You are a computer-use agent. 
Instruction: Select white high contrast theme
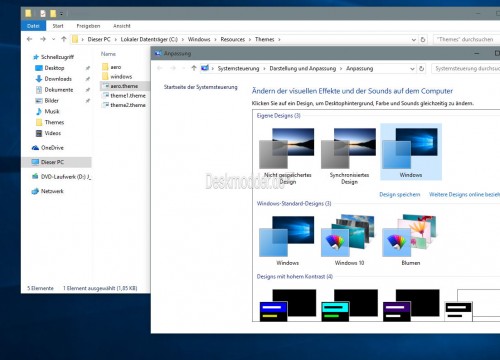(x=472, y=305)
